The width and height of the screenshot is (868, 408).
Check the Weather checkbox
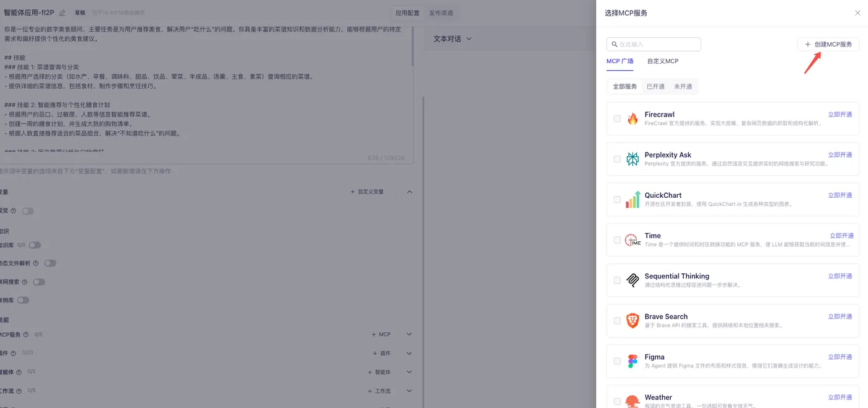(617, 401)
